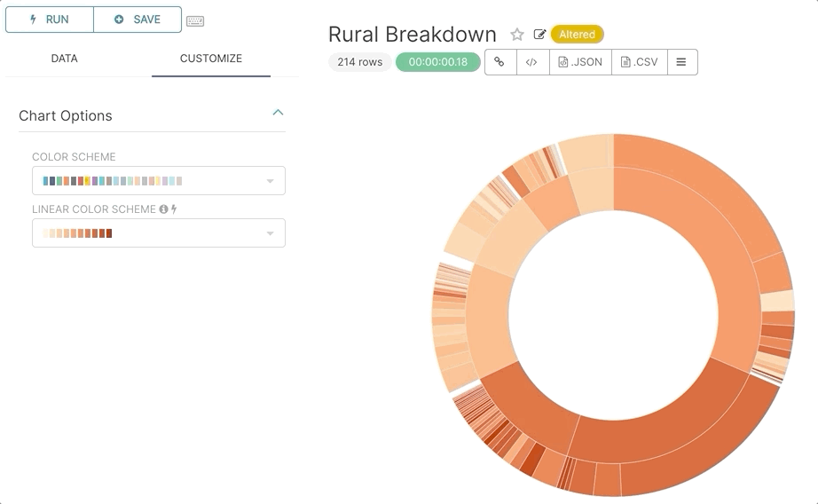
Task: Export chart data as .JSON
Action: click(x=580, y=62)
